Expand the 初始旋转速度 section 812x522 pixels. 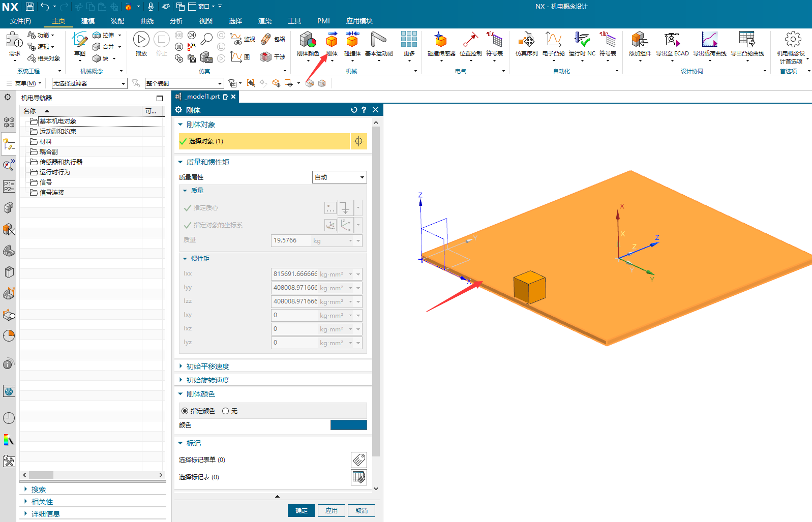(x=180, y=380)
